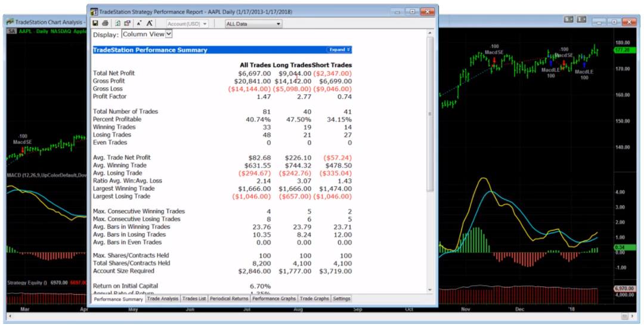This screenshot has width=644, height=328.
Task: Switch to the Trade Analysis tab
Action: tap(163, 299)
